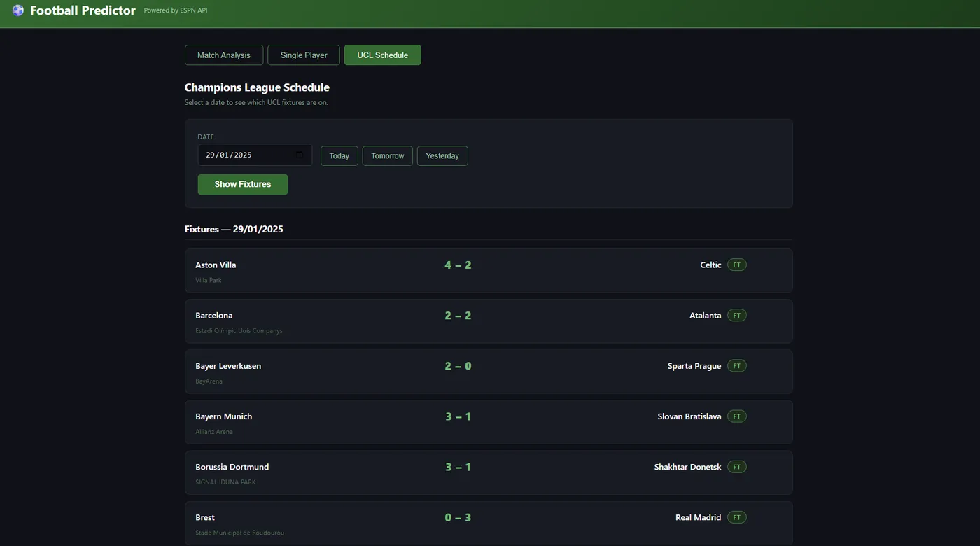
Task: Select the Aston Villa team name
Action: click(x=216, y=265)
